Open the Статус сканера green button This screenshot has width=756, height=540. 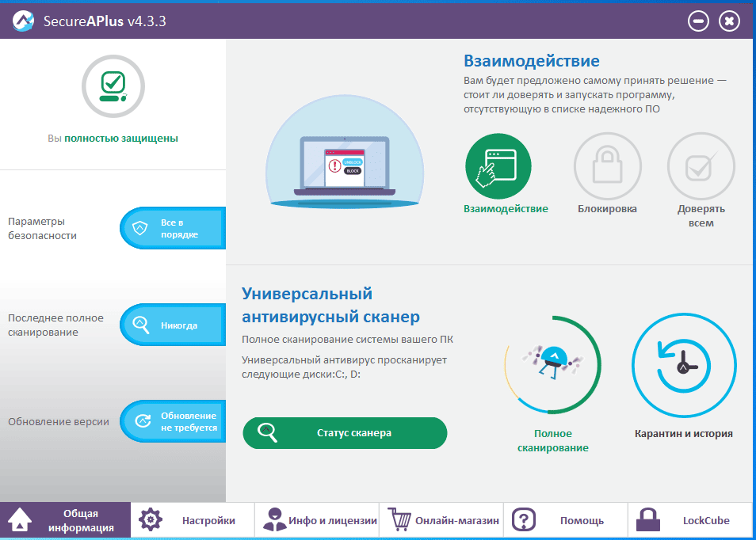(x=345, y=432)
